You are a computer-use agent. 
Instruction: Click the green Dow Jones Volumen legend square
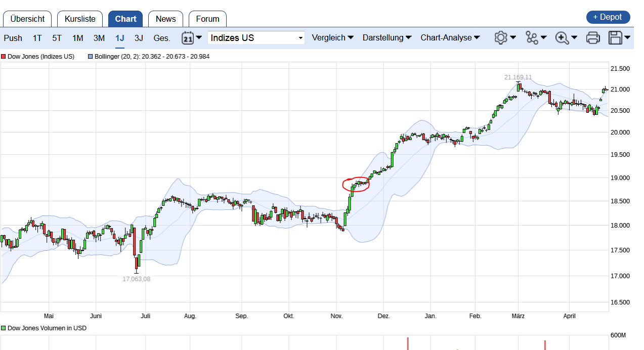click(x=4, y=328)
